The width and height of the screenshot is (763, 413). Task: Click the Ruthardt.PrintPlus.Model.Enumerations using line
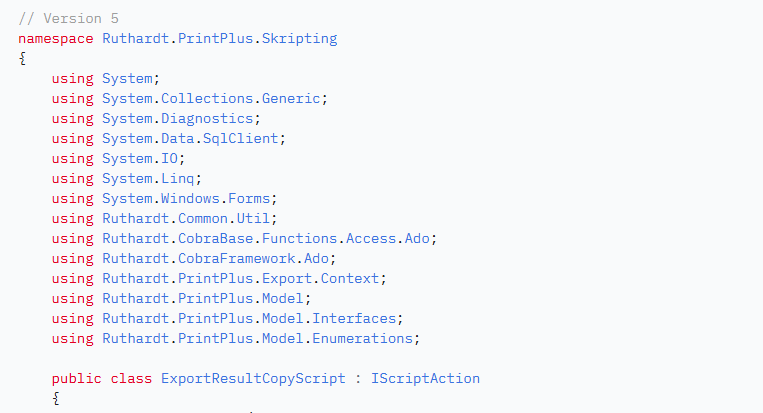236,339
